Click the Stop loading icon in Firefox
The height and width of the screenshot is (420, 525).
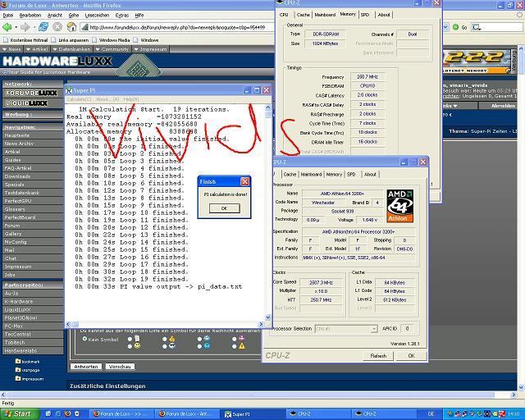pyautogui.click(x=57, y=27)
